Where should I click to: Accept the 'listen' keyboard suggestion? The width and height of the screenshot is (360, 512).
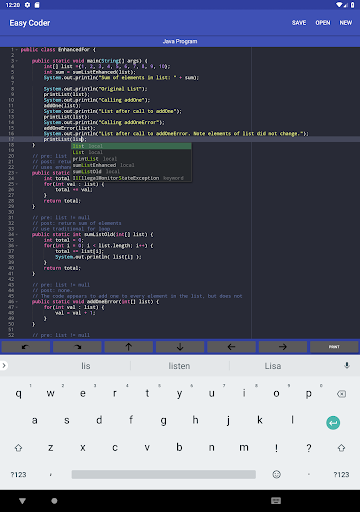click(179, 366)
